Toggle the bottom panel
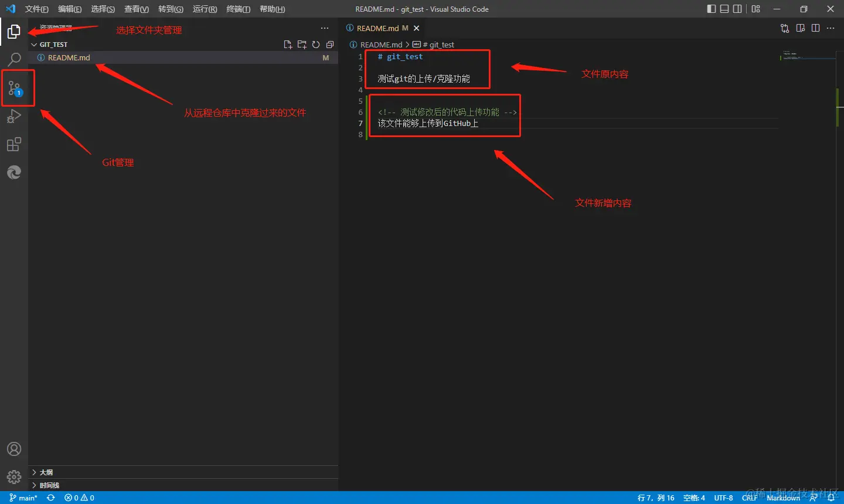This screenshot has width=844, height=504. pos(724,9)
